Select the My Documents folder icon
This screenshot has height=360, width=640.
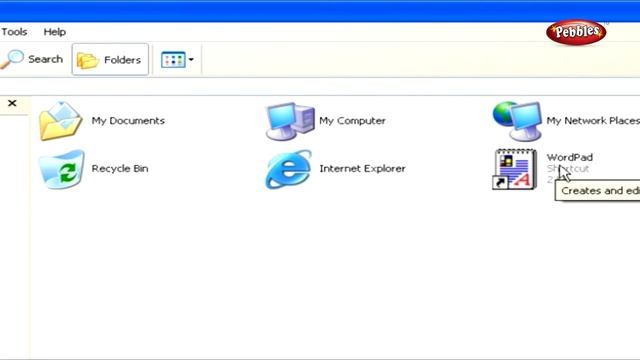(61, 121)
